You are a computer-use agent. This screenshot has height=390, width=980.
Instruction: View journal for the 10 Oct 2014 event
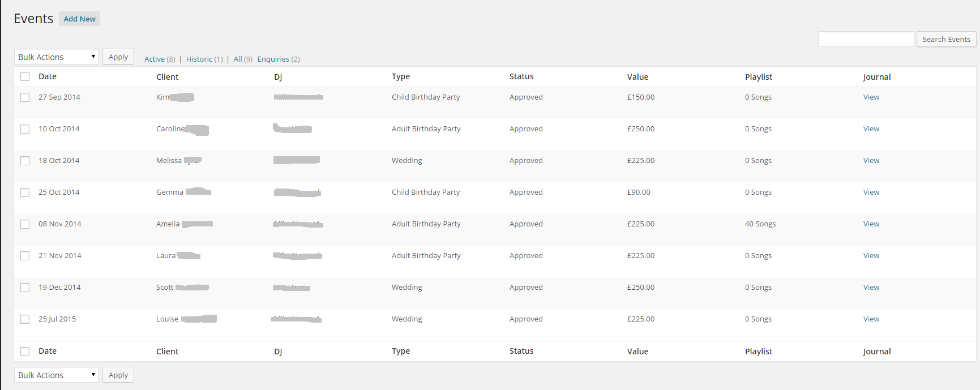871,129
